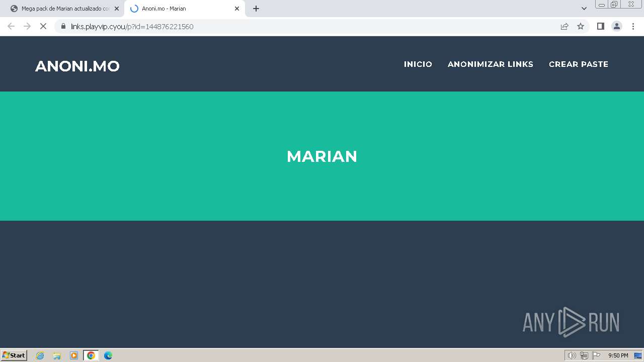Viewport: 644px width, 362px height.
Task: Click the network tray icon
Action: [584, 355]
